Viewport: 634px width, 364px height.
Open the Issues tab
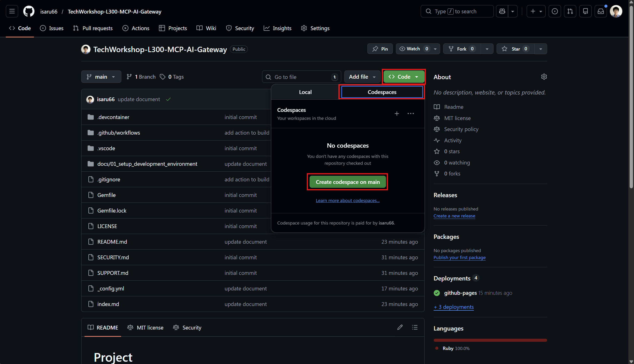click(52, 28)
